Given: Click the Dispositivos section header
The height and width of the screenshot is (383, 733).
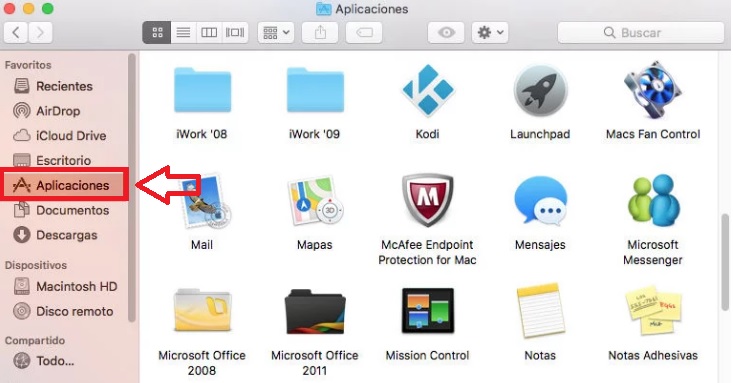Looking at the screenshot, I should pyautogui.click(x=36, y=265).
